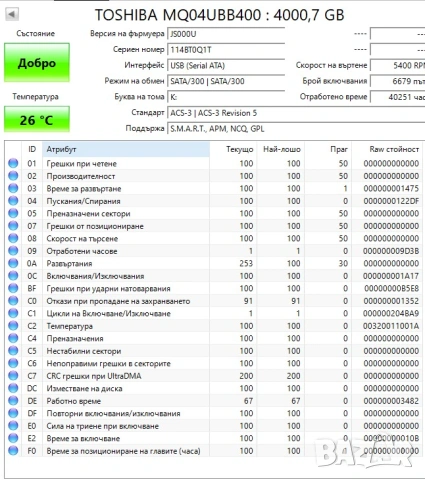Click the rotation speed field 5400 RPM
This screenshot has height=480, width=425.
pyautogui.click(x=398, y=65)
